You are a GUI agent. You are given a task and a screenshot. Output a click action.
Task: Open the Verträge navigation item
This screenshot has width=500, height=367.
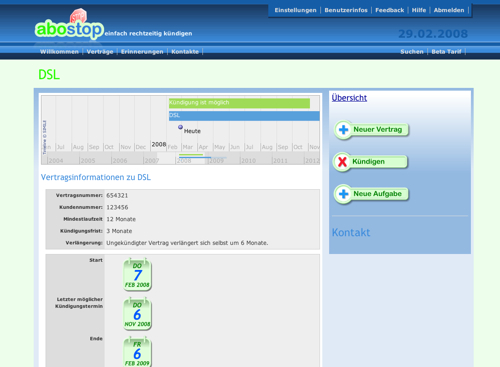coord(100,52)
